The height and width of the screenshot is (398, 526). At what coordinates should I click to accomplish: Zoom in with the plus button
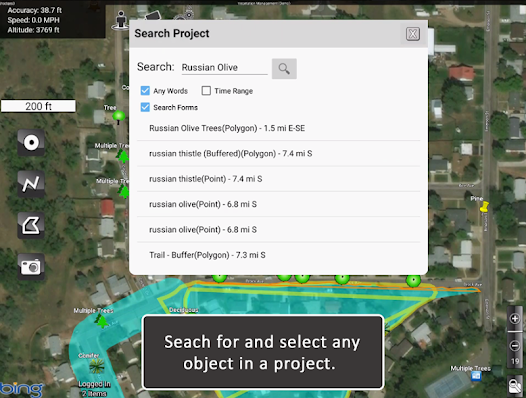515,318
